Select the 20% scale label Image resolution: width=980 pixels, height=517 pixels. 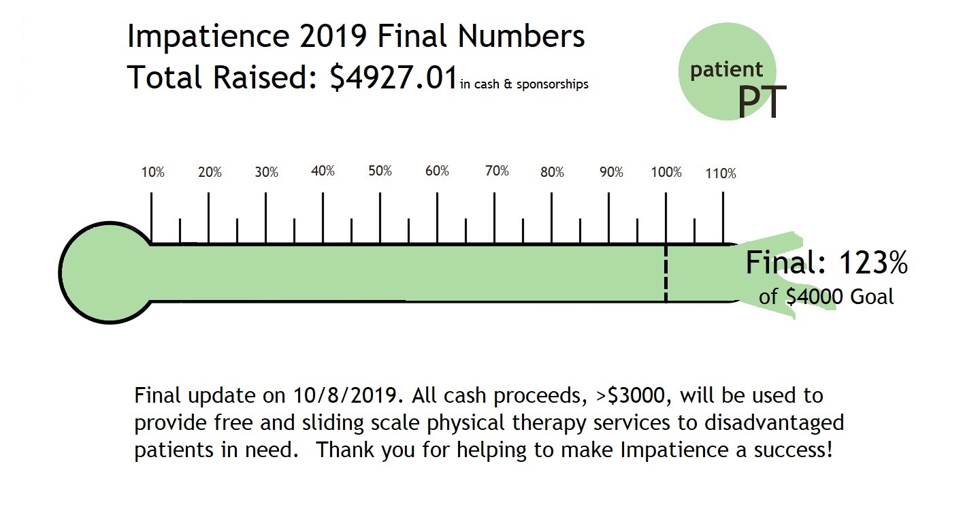210,173
